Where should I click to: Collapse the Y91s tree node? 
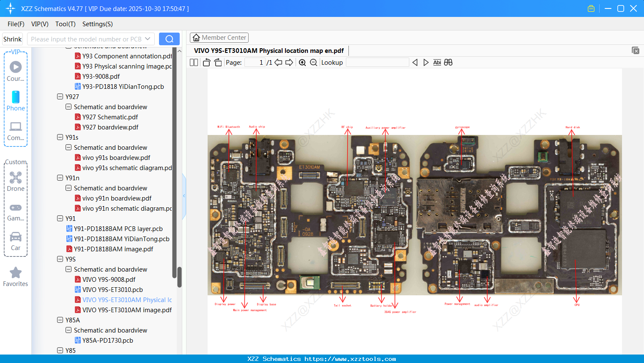point(60,137)
